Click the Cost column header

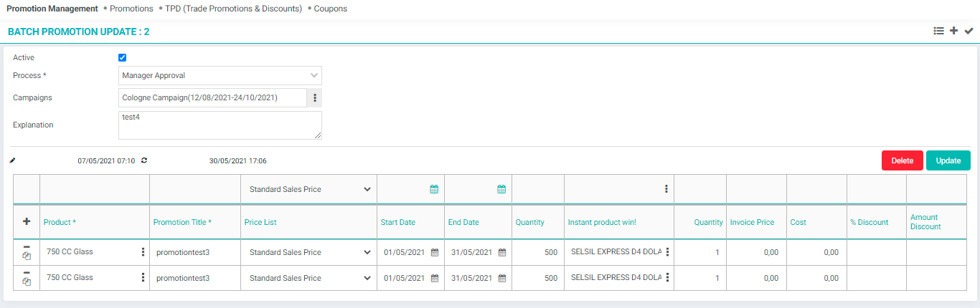point(798,222)
